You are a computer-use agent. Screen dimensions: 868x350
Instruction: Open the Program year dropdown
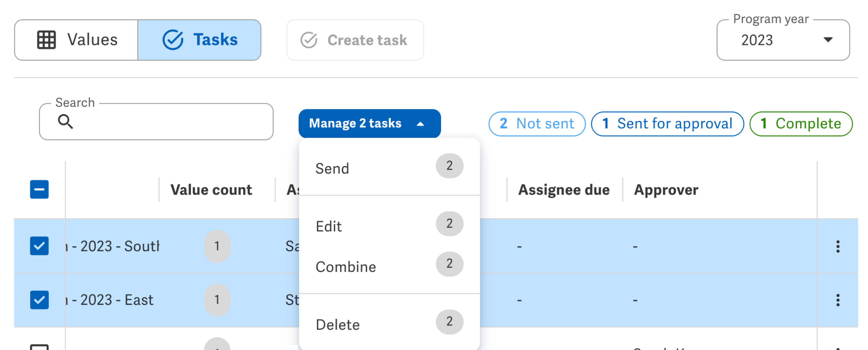click(x=829, y=40)
